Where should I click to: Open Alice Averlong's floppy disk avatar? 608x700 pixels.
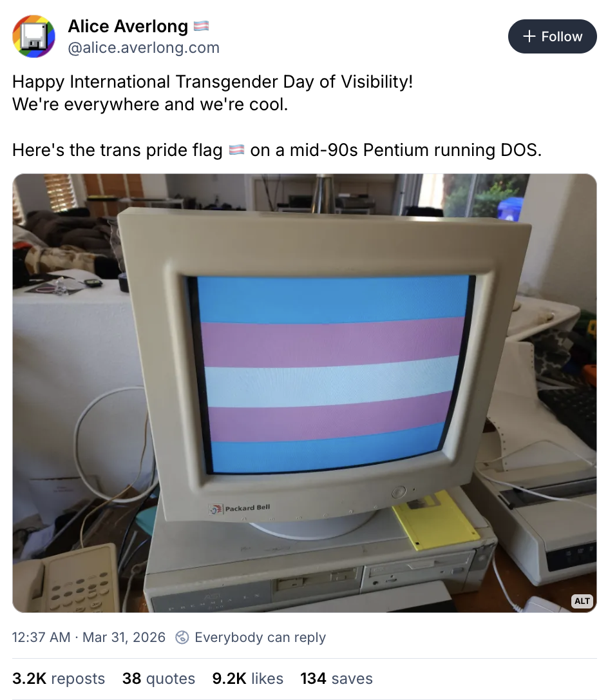click(34, 37)
